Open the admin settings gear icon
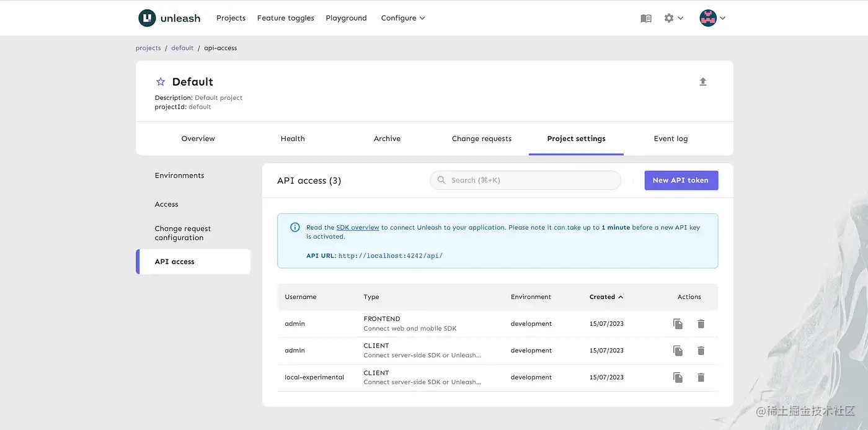Screen dimensions: 868x430 click(668, 18)
